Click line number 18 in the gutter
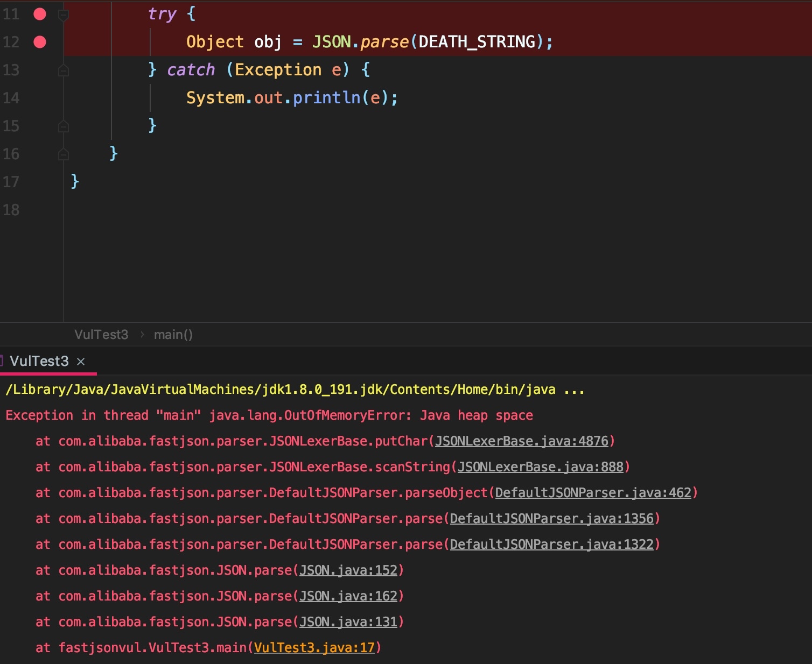 [11, 210]
